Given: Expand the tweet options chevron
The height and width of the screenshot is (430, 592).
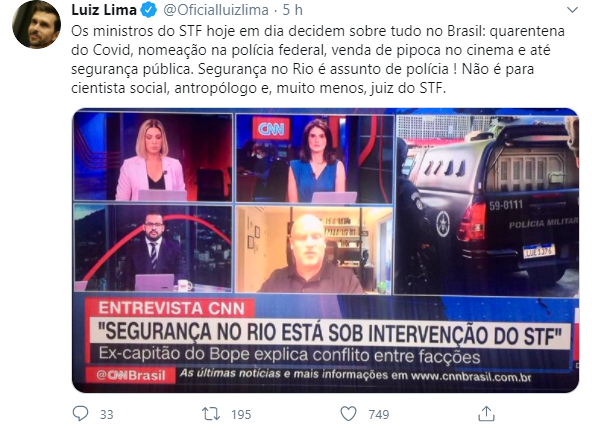Looking at the screenshot, I should coord(572,10).
